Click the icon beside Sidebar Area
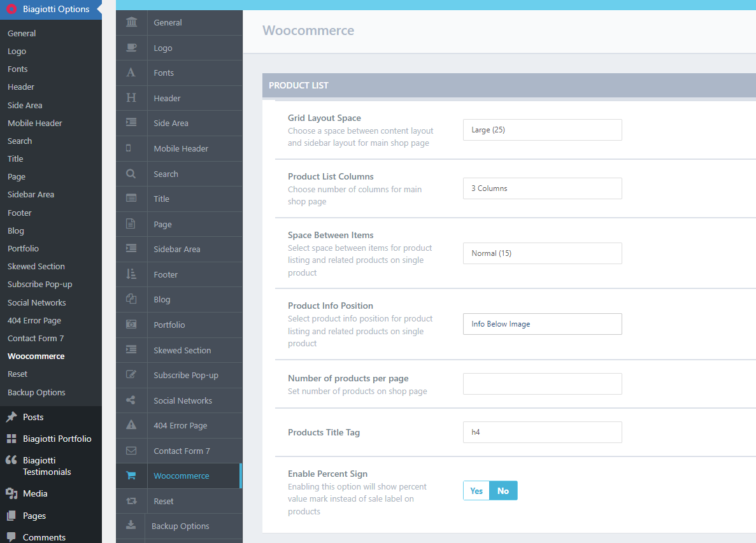 pyautogui.click(x=131, y=248)
